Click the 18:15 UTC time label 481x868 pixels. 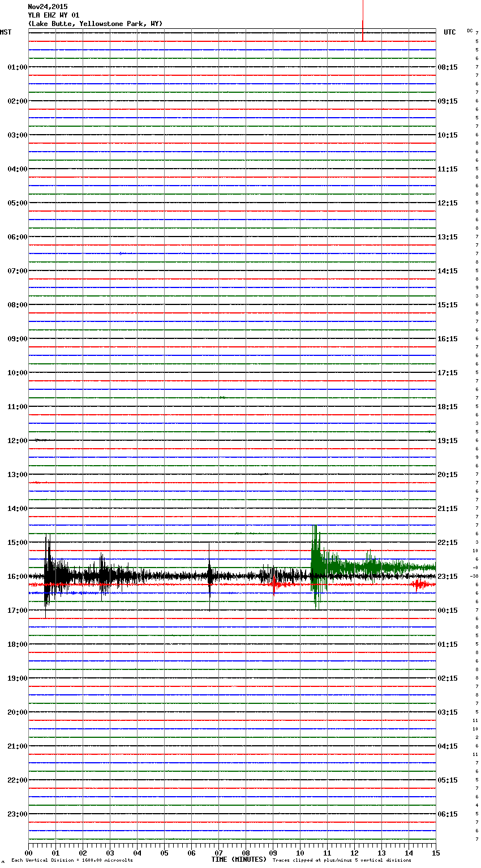pos(448,407)
